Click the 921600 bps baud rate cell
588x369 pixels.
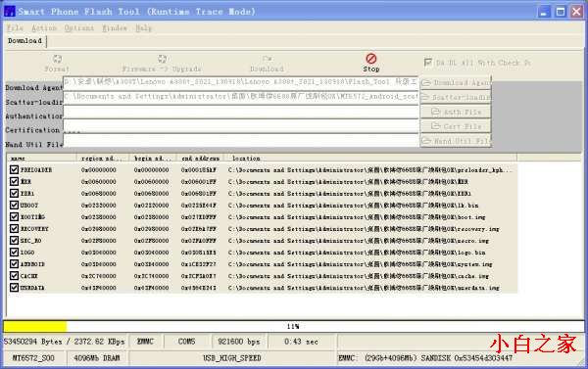(239, 342)
